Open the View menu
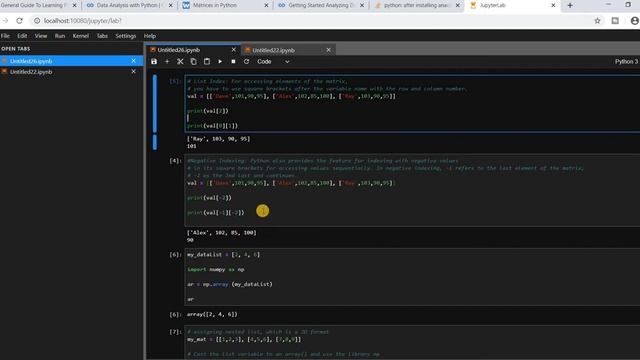 point(41,36)
